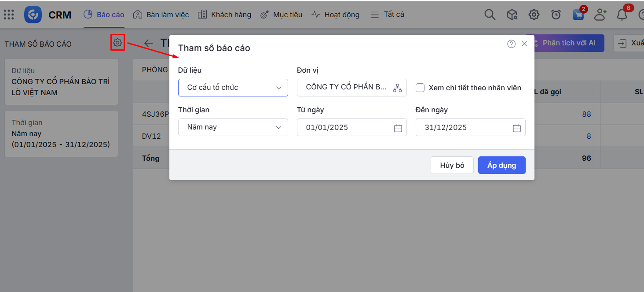The width and height of the screenshot is (644, 292).
Task: Open the settings gear in top bar
Action: (534, 15)
